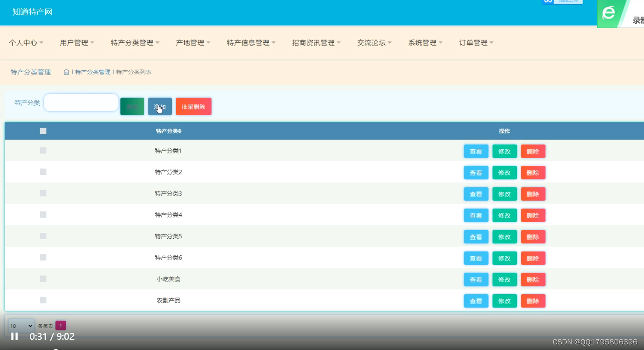The width and height of the screenshot is (644, 350).
Task: Edit the 特产分类1 entry
Action: click(x=505, y=151)
